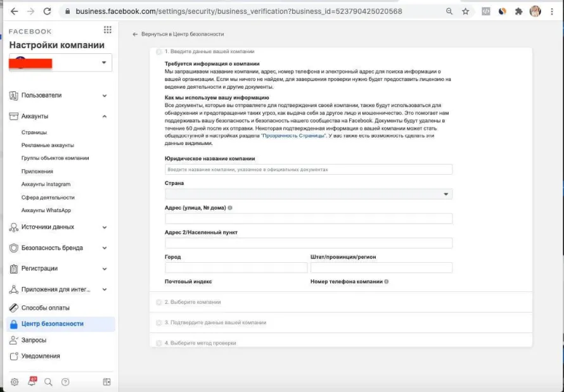Open the browser zoom magnifier icon
Image resolution: width=564 pixels, height=392 pixels.
449,11
